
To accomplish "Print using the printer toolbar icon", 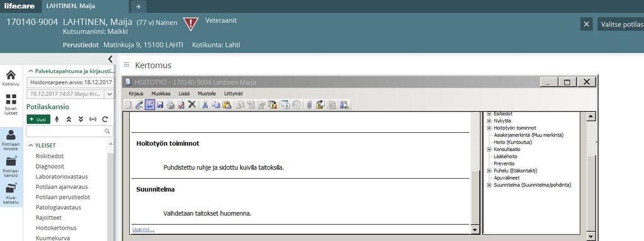I will pos(171,104).
